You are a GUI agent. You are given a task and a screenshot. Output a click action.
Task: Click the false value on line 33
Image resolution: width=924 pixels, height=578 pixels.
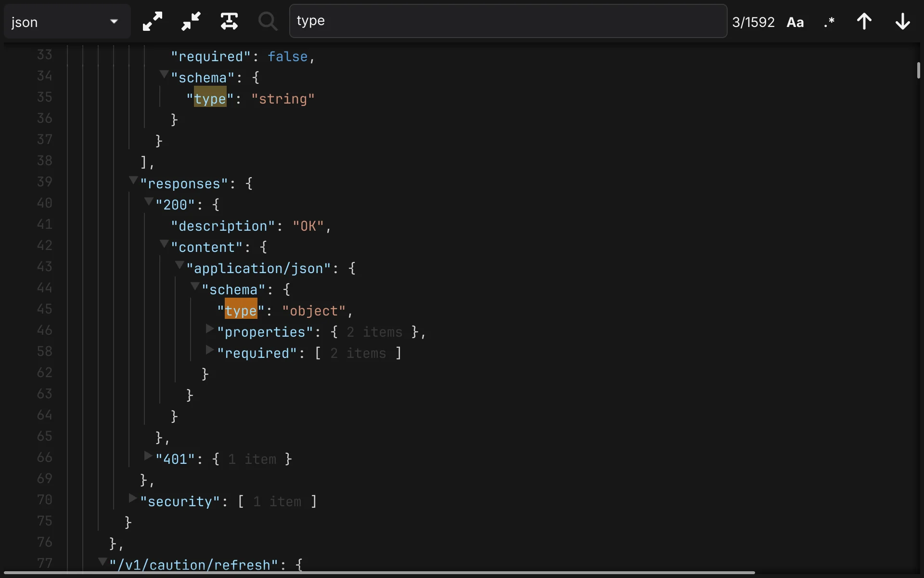pos(288,56)
